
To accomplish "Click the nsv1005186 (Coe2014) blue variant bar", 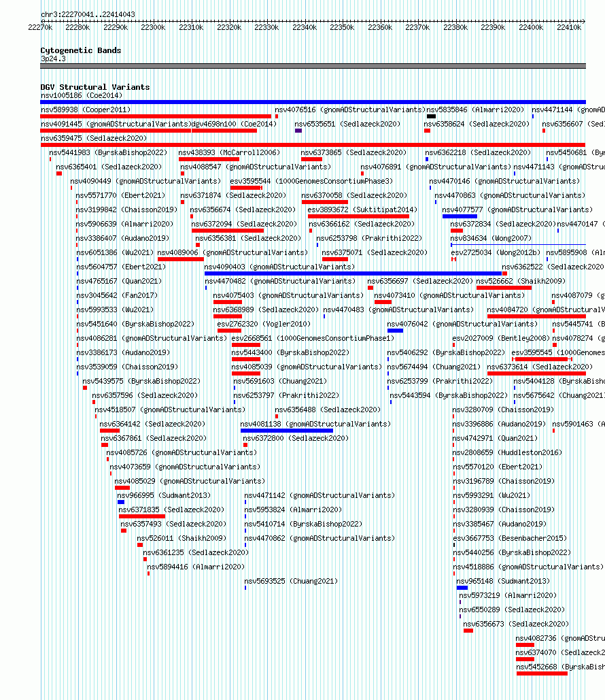I will (x=313, y=102).
